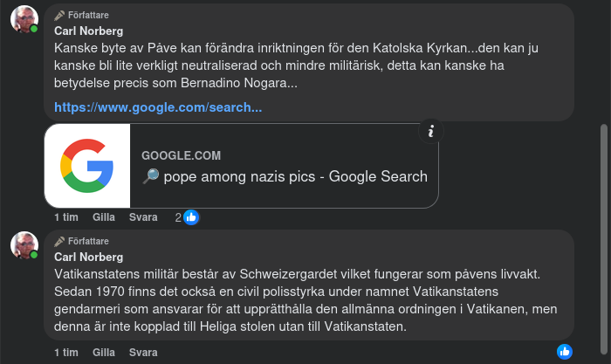Click the '1 tim' timestamp under the second comment

click(66, 353)
